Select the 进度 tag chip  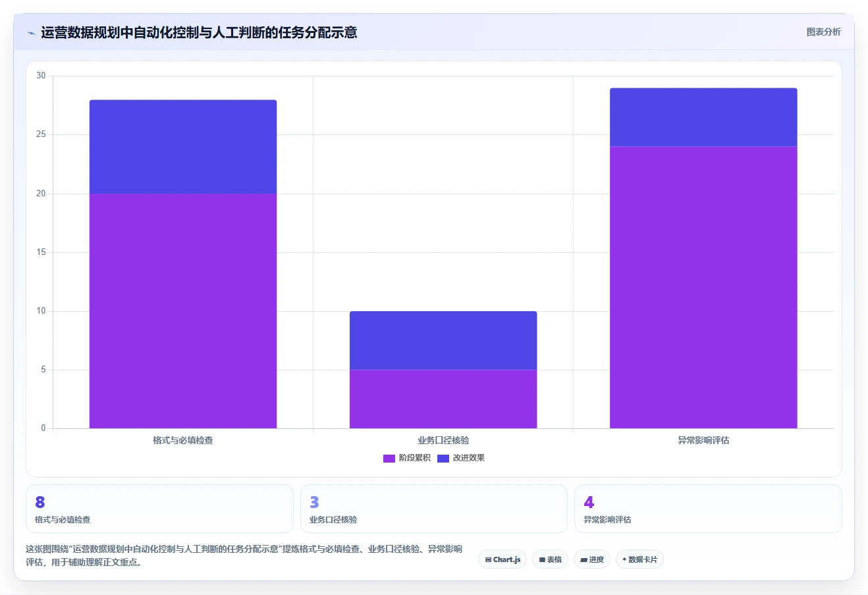[x=592, y=559]
